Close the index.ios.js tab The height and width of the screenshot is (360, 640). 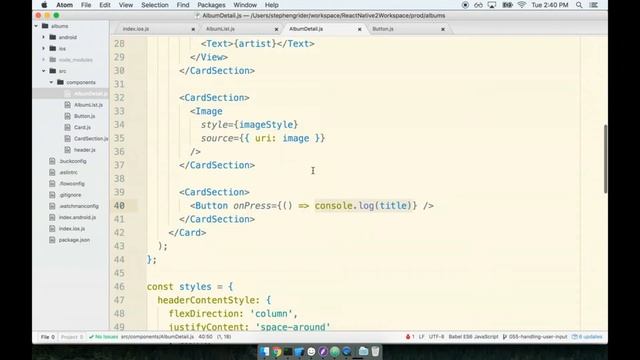tap(193, 29)
